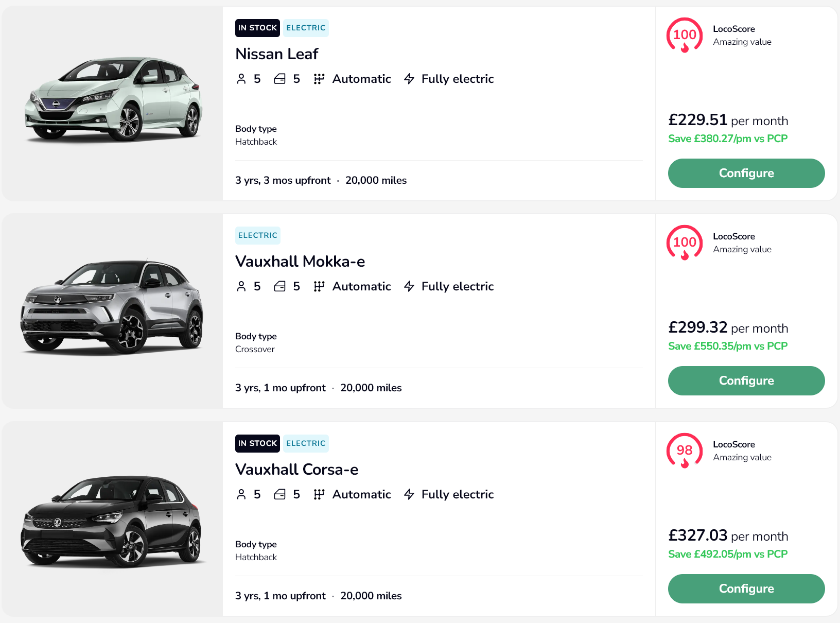Click the Nissan Leaf doors icon
The height and width of the screenshot is (623, 840).
click(279, 79)
